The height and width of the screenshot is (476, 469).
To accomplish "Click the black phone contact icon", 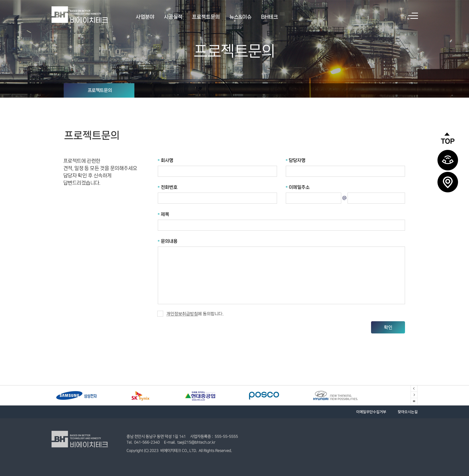I will (448, 160).
